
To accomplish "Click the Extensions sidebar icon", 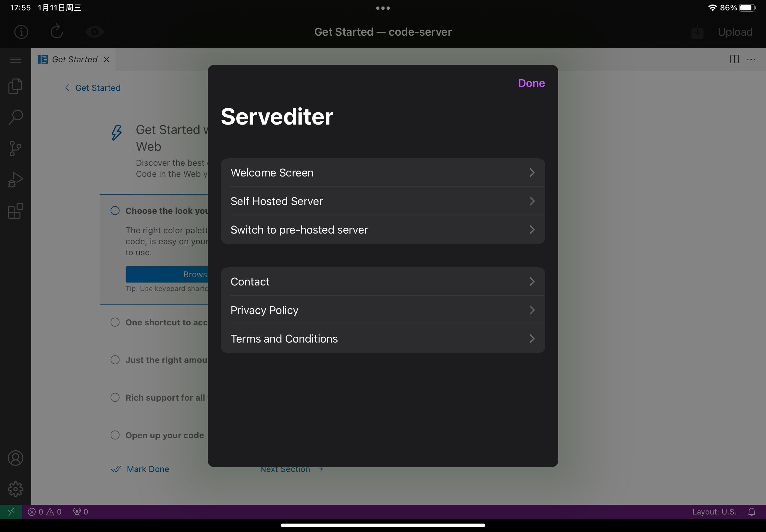I will point(15,211).
